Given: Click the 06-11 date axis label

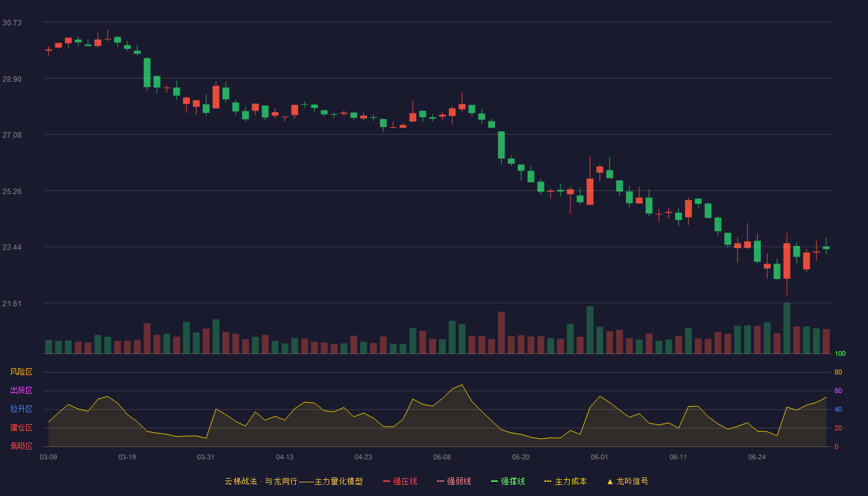Looking at the screenshot, I should click(678, 457).
